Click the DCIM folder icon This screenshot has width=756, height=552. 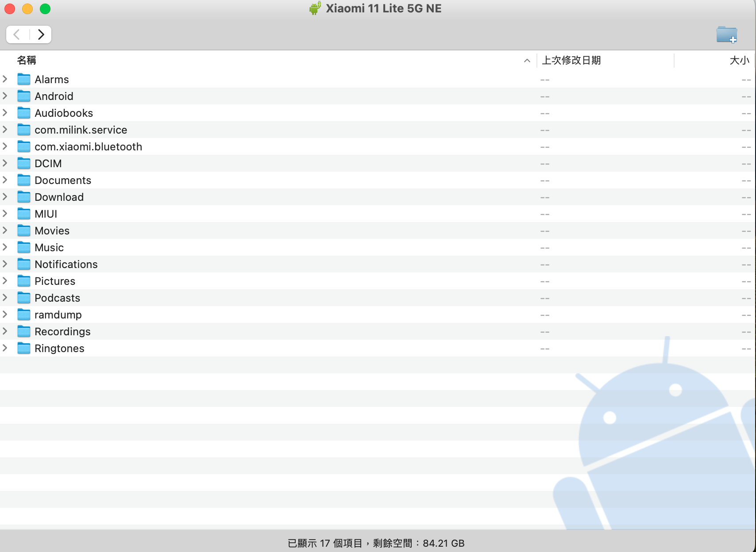coord(24,164)
